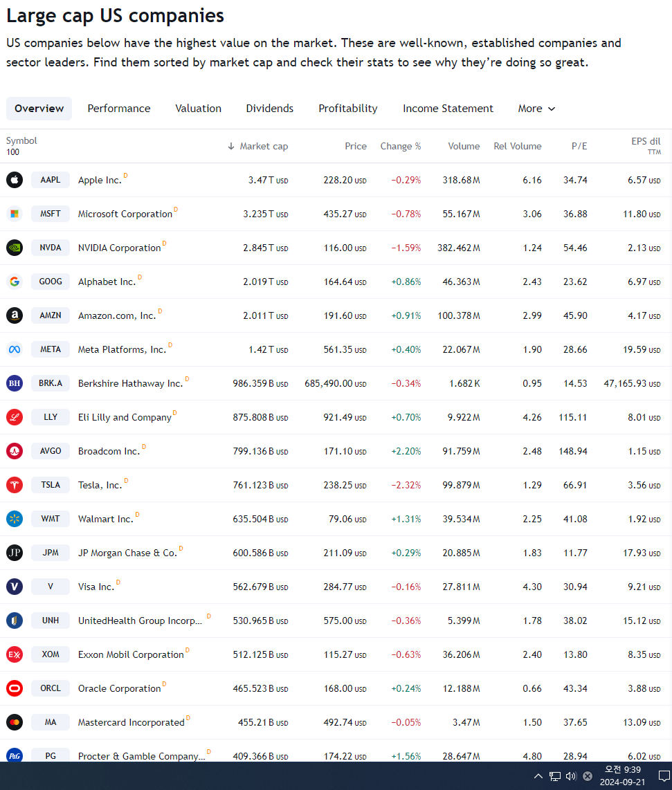Open the Windows notification center icon
672x790 pixels.
click(x=664, y=776)
